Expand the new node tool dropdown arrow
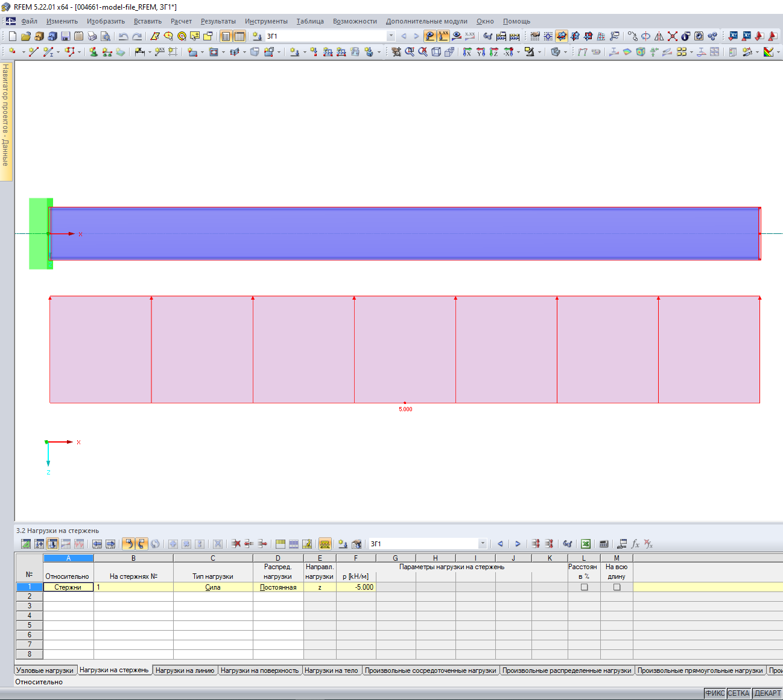The image size is (783, 700). (x=24, y=52)
